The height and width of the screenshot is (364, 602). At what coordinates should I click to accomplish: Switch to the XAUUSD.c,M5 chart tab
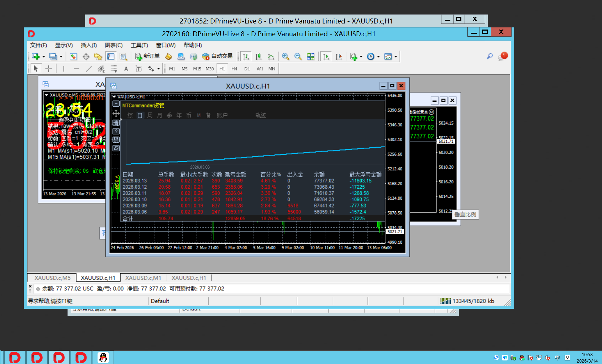(x=52, y=278)
